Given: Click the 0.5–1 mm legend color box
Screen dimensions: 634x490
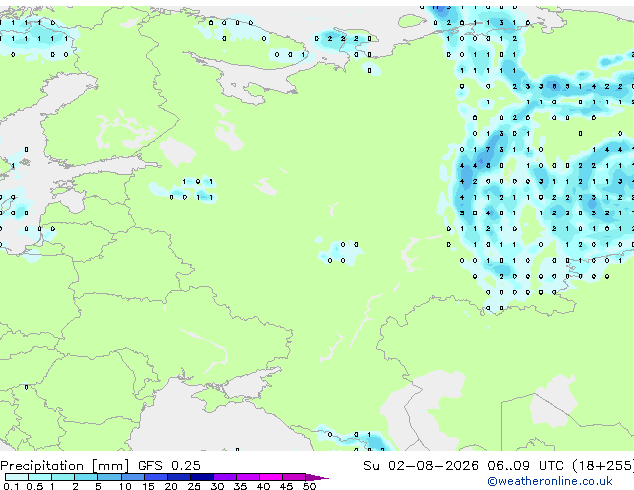Looking at the screenshot, I should pos(40,477).
